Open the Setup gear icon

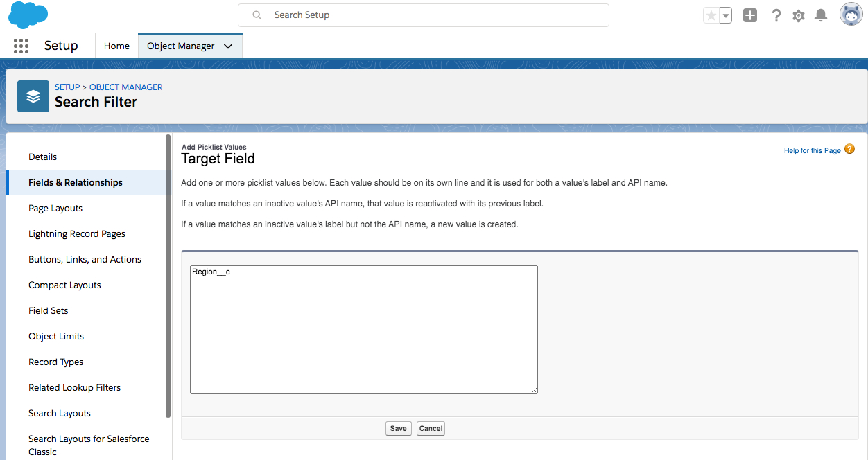[x=798, y=15]
